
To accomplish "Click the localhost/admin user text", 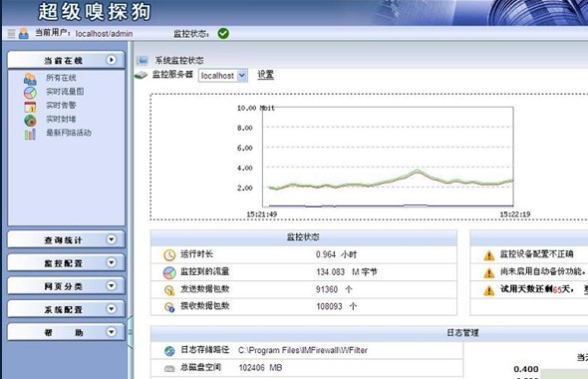I will pyautogui.click(x=104, y=34).
